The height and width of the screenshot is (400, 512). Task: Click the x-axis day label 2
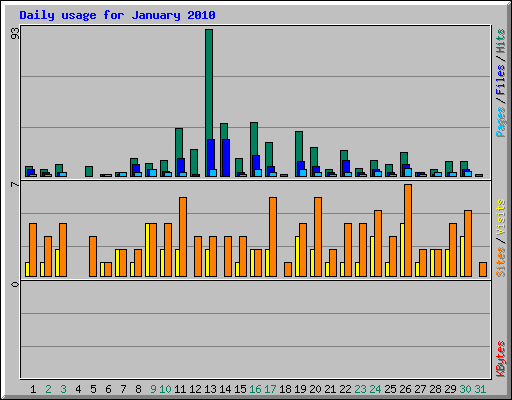click(48, 389)
